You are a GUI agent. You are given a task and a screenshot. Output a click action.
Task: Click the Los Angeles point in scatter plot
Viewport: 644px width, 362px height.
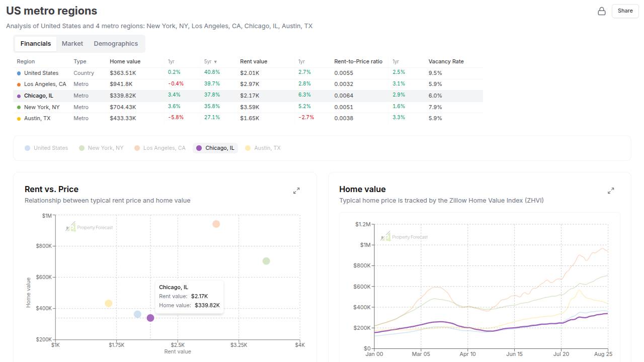(216, 224)
